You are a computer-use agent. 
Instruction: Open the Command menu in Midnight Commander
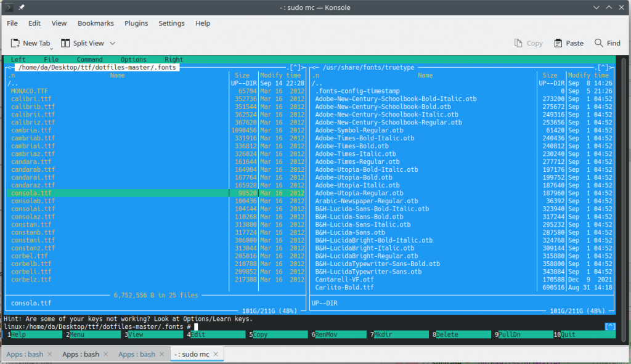pyautogui.click(x=89, y=59)
